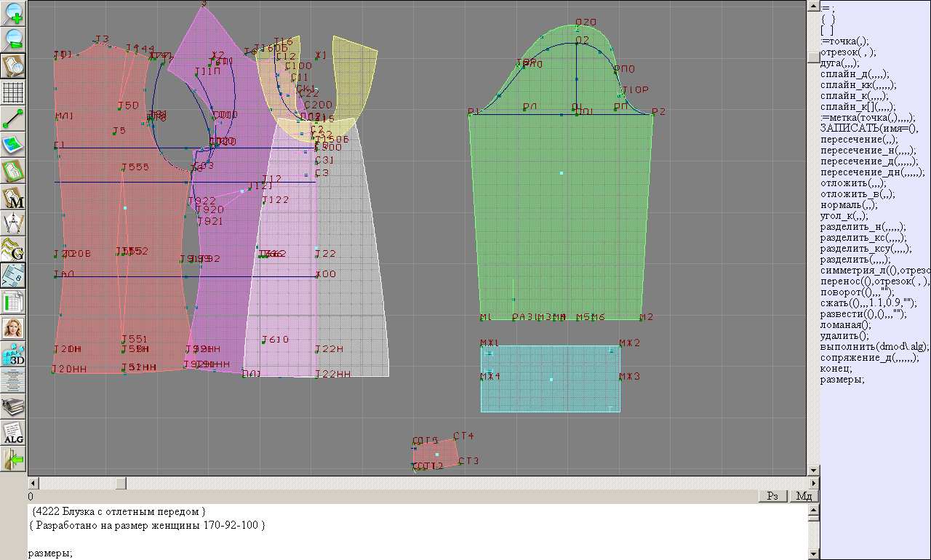
Task: Toggle the grid display icon
Action: pos(14,92)
